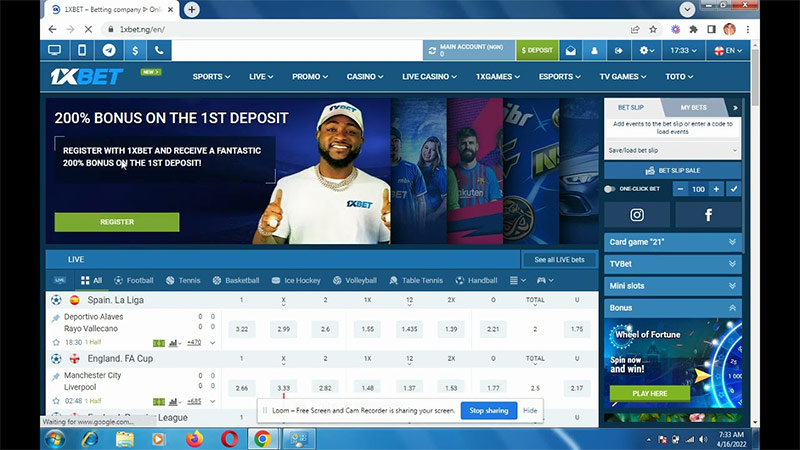Viewport: 800px width, 450px height.
Task: Add Manchester City match to favorites star
Action: coord(56,401)
